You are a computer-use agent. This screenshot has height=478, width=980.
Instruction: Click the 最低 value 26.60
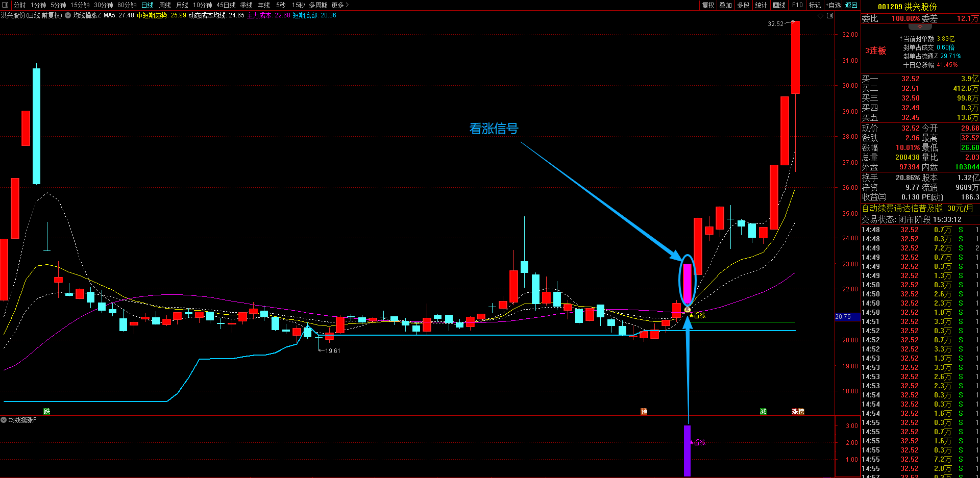pos(970,147)
